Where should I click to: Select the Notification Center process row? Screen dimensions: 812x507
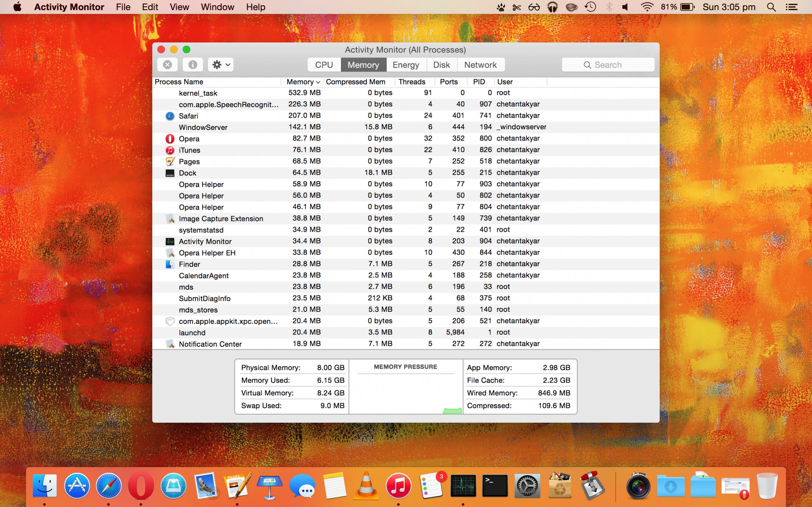point(406,344)
